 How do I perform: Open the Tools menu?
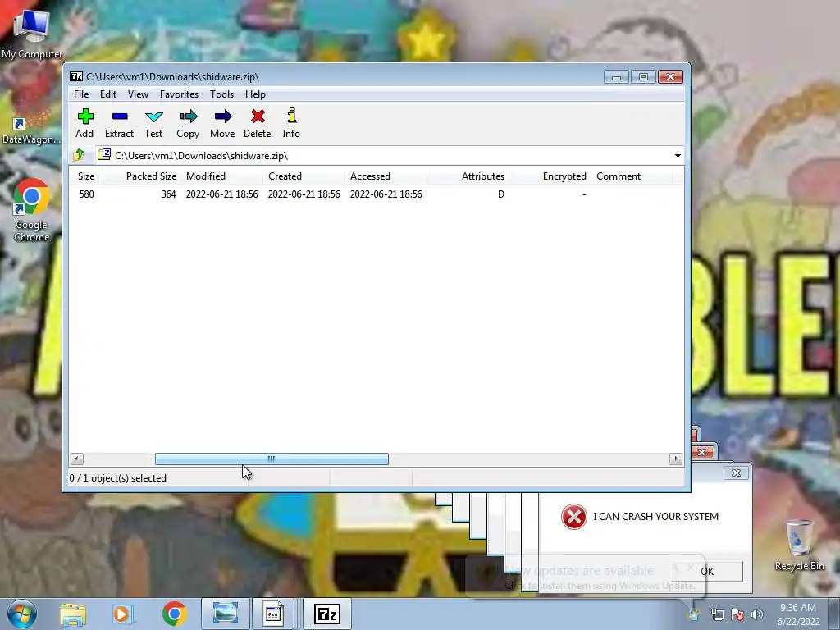221,94
